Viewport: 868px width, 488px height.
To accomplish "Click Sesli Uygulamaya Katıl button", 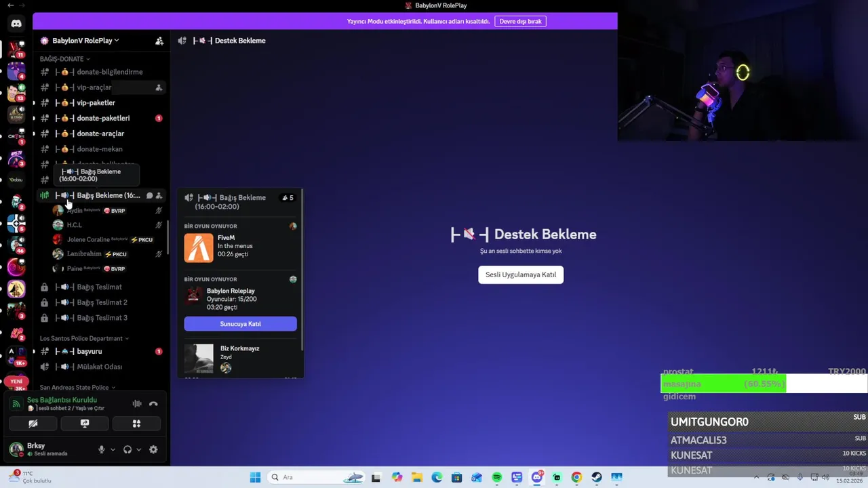I will (x=521, y=274).
